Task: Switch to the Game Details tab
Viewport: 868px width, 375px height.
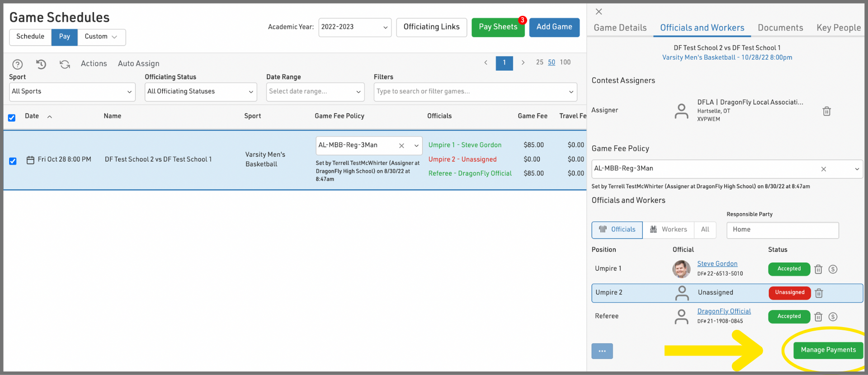Action: coord(620,28)
